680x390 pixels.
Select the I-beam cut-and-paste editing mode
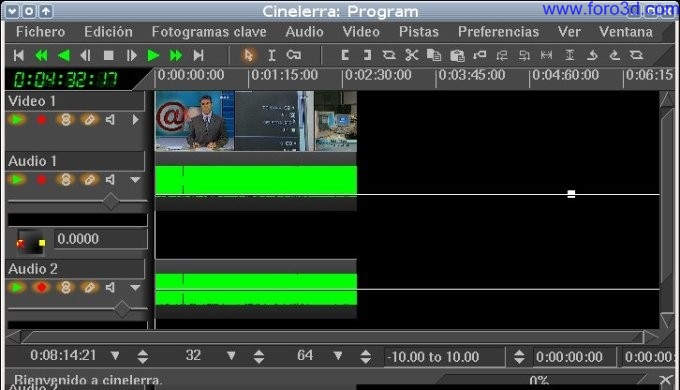pyautogui.click(x=272, y=56)
